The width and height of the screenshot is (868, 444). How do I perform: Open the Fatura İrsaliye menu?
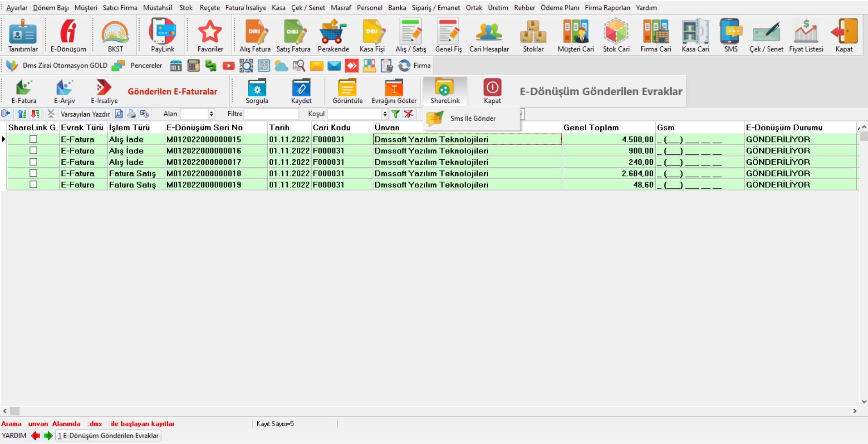pyautogui.click(x=245, y=8)
